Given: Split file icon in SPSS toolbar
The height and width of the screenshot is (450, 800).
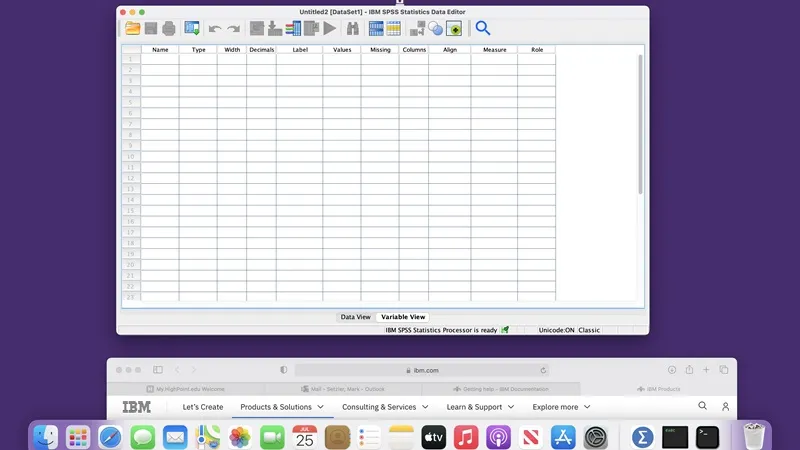Looking at the screenshot, I should [x=417, y=29].
